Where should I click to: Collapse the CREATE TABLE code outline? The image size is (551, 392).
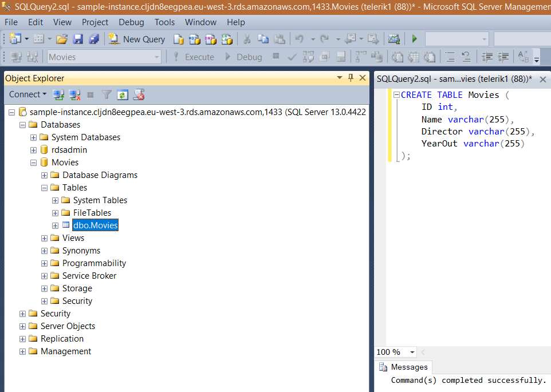pos(396,95)
